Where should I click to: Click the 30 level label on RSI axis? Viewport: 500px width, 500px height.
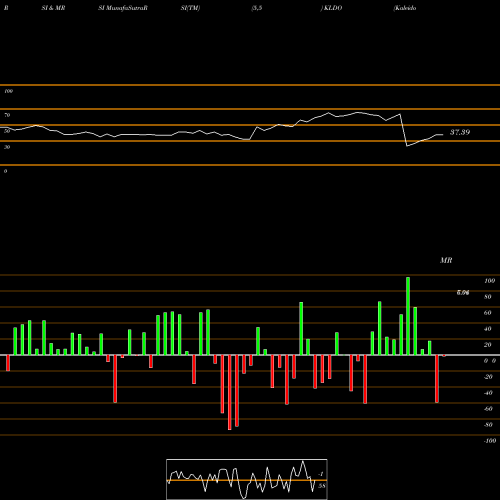click(7, 147)
